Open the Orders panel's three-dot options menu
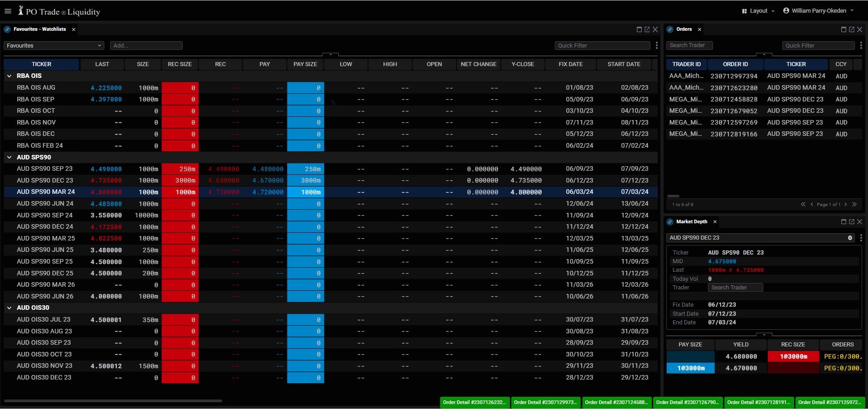This screenshot has width=868, height=409. (861, 45)
